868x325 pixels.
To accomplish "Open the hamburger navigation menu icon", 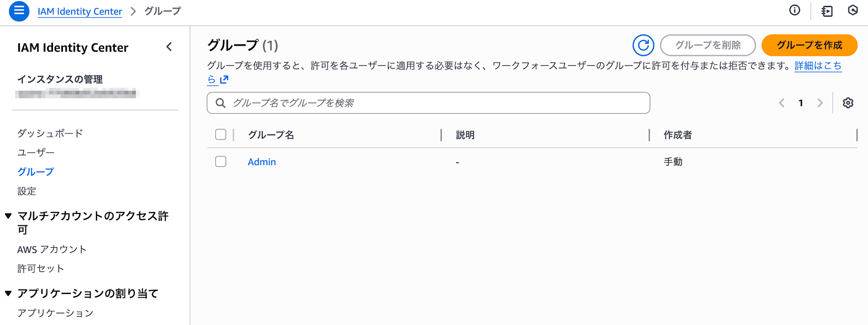I will coord(19,11).
